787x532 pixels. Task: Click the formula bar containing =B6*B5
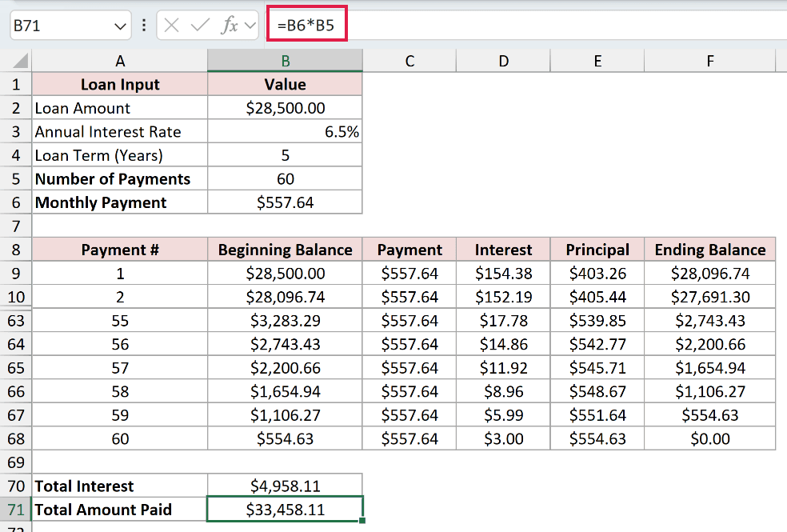(527, 25)
